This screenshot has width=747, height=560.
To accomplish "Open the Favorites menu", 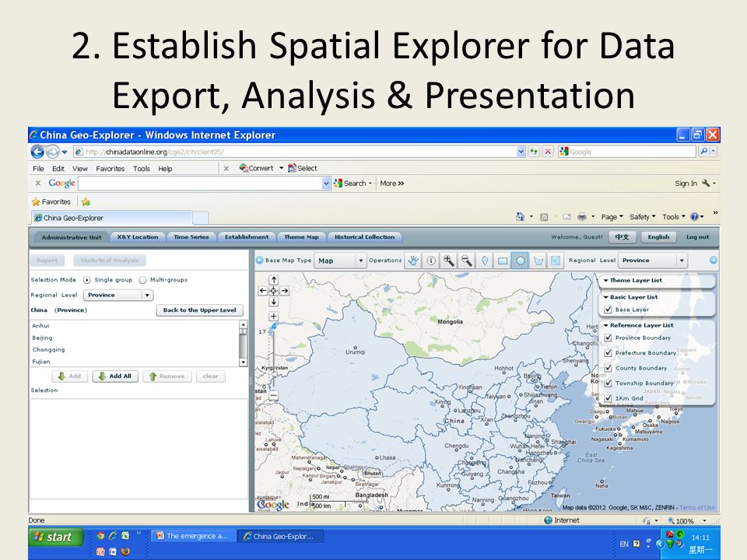I will pyautogui.click(x=110, y=169).
